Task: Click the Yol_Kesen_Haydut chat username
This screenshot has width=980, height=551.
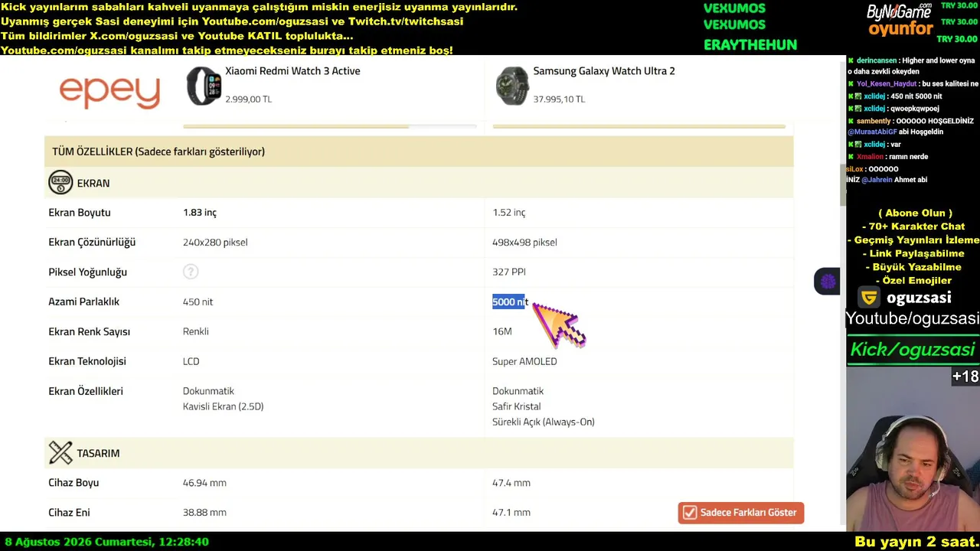Action: (x=887, y=84)
